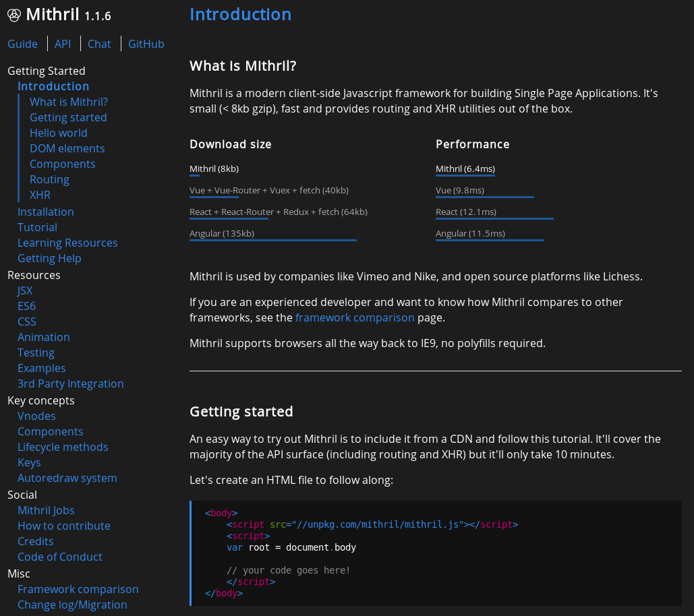
Task: Open the Tutorial page
Action: coord(37,227)
